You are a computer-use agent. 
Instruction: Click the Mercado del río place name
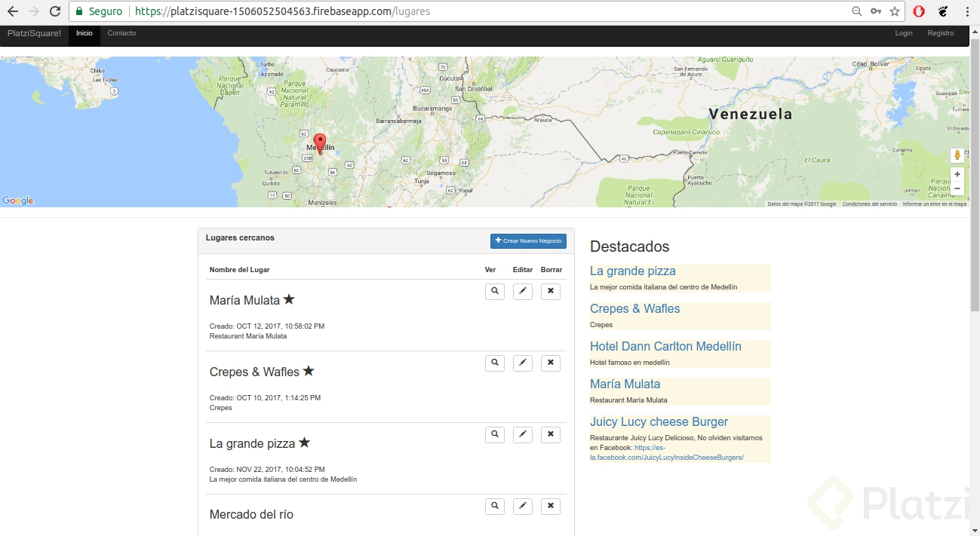click(x=251, y=515)
